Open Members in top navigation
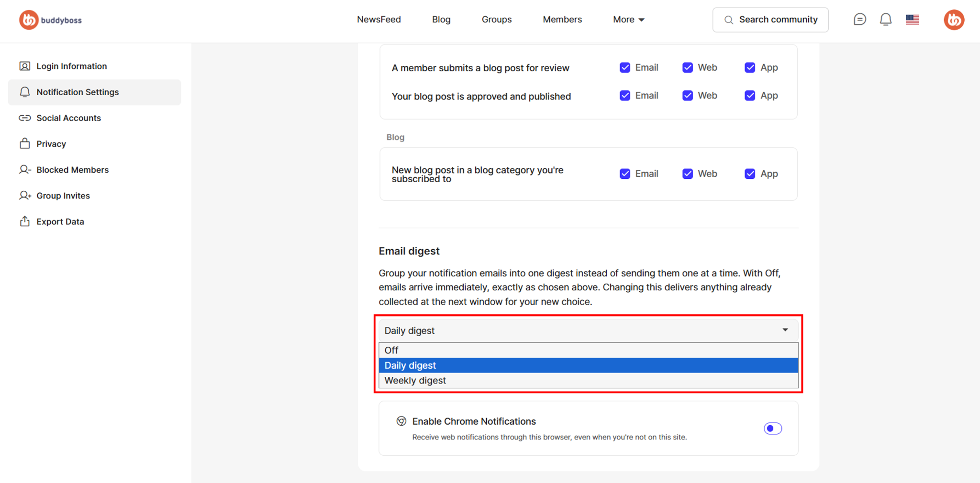The height and width of the screenshot is (483, 980). pos(562,20)
